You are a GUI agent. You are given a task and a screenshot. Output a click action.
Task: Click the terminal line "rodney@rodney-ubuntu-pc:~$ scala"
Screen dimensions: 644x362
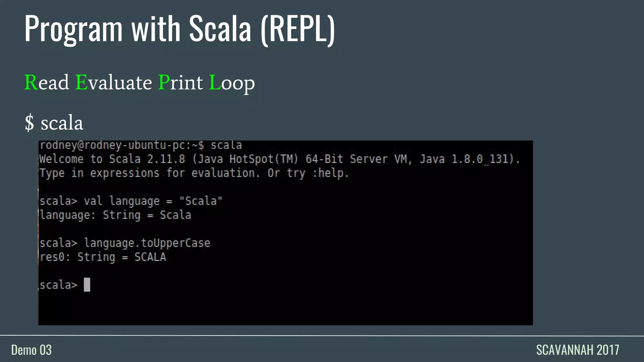(x=141, y=145)
